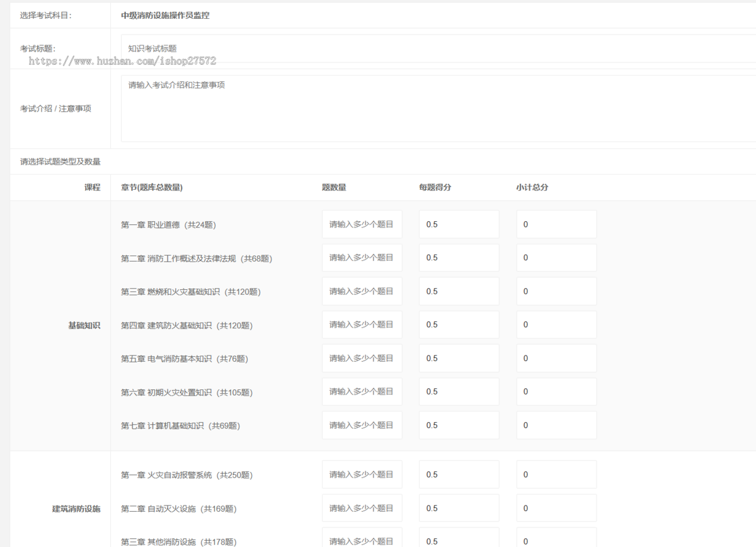Image resolution: width=756 pixels, height=547 pixels.
Task: Click 题数量 input for 第五章 电气消防基本知识
Action: pos(362,358)
